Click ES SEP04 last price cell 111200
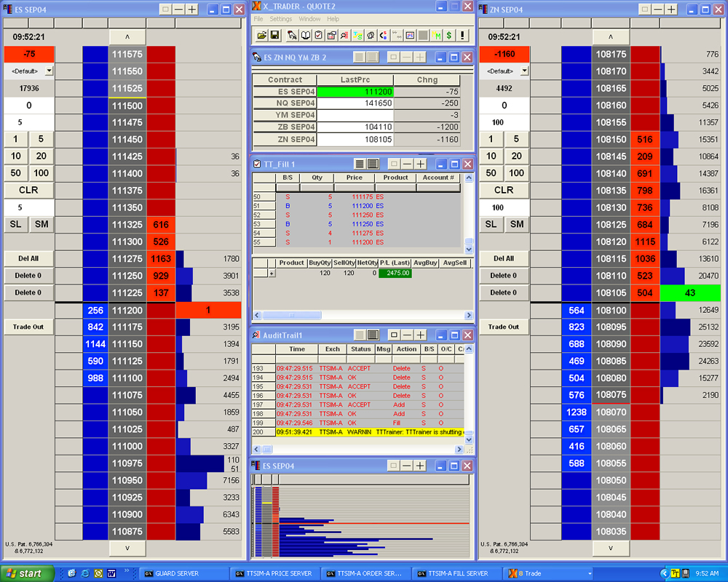 coord(355,92)
